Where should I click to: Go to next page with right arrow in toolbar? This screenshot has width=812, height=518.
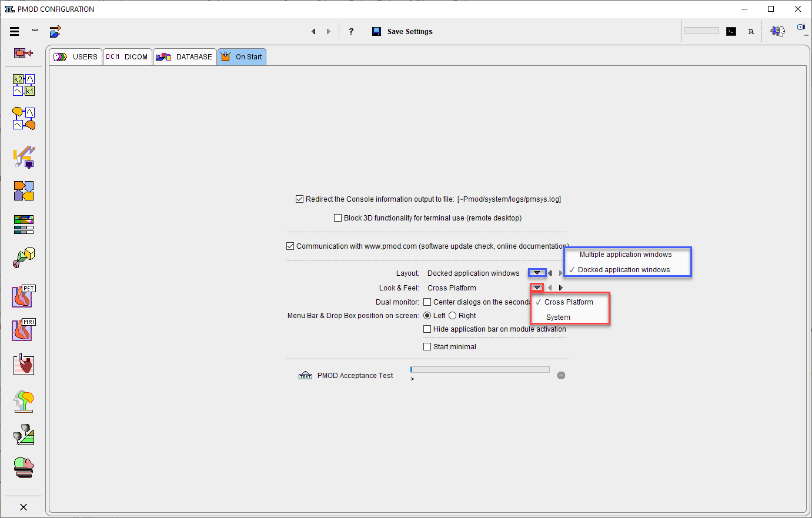coord(328,32)
